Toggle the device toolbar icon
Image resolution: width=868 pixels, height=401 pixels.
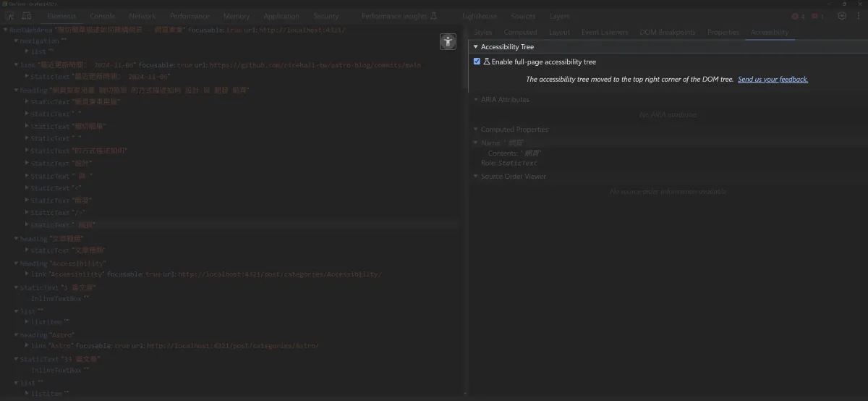click(x=27, y=16)
